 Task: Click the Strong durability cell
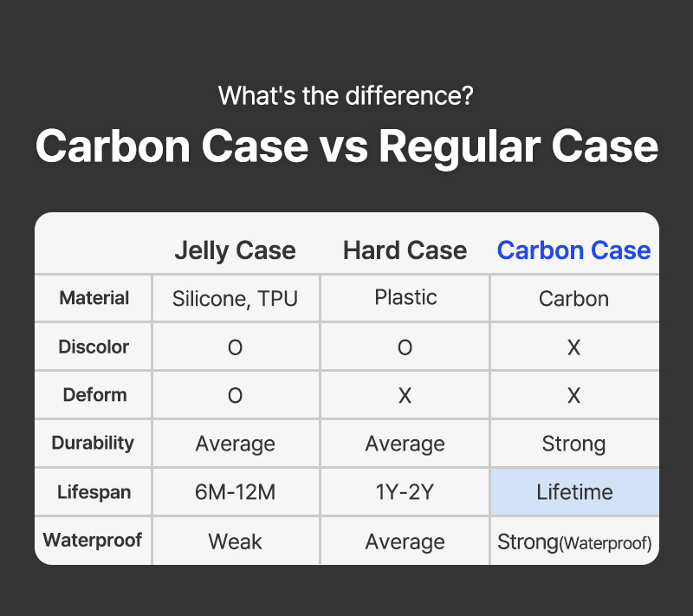[573, 444]
